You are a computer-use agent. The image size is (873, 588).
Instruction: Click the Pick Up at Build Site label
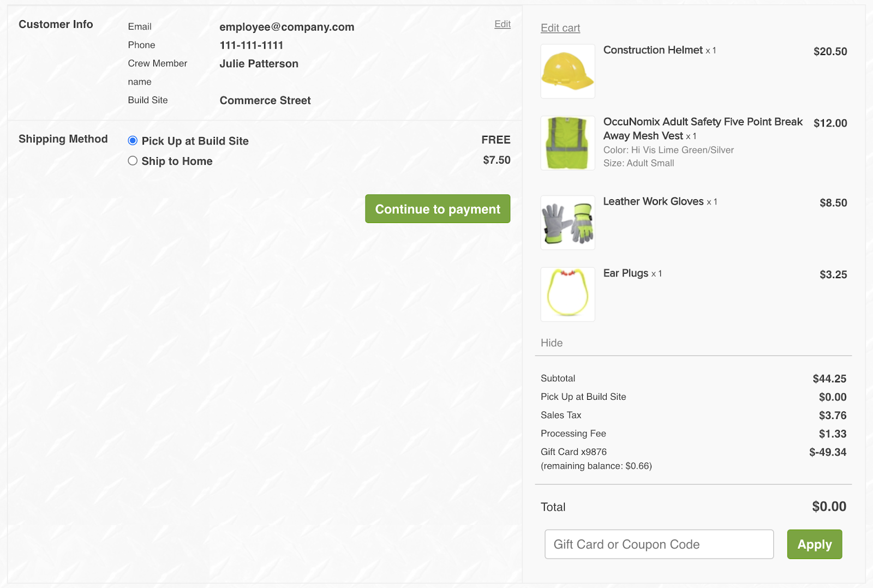click(195, 141)
